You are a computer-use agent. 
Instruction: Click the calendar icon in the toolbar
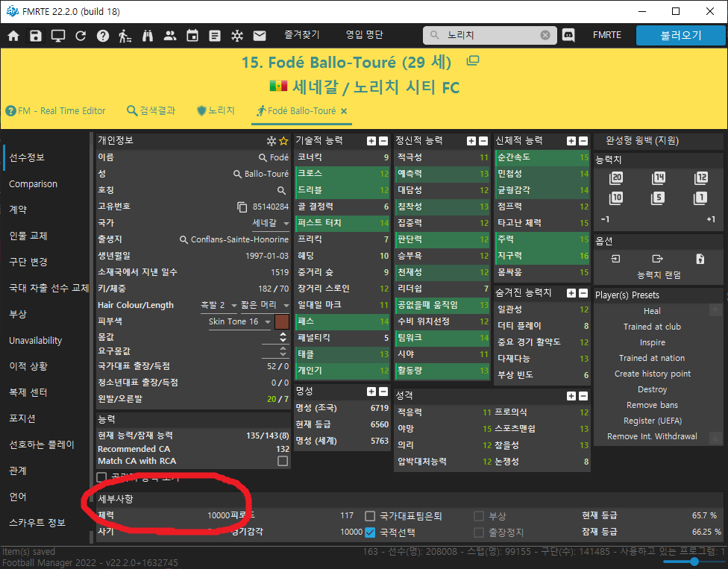click(192, 36)
